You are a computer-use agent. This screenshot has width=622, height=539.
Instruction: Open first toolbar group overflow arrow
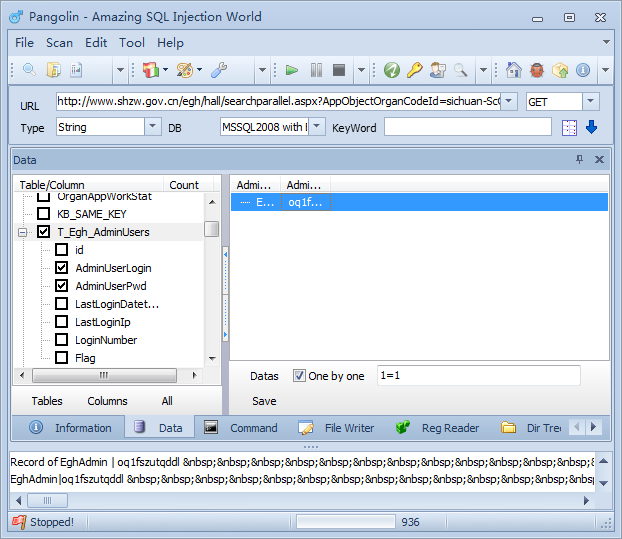[x=120, y=70]
